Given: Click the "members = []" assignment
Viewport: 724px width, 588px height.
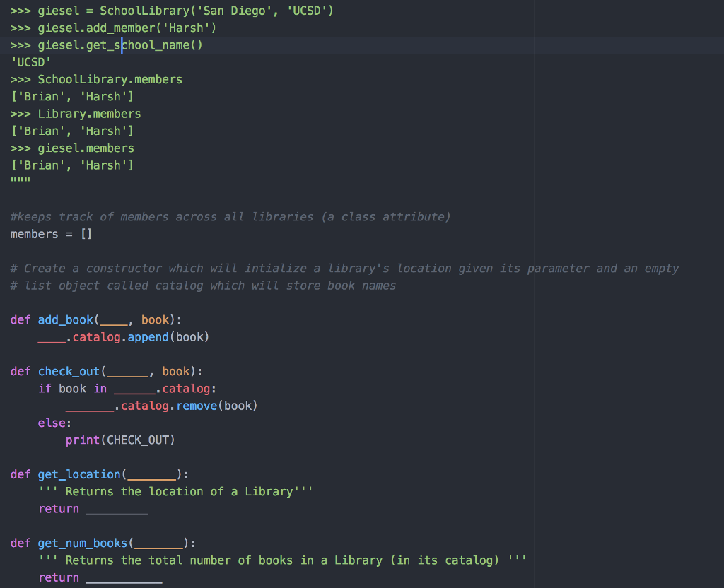Looking at the screenshot, I should (x=51, y=234).
